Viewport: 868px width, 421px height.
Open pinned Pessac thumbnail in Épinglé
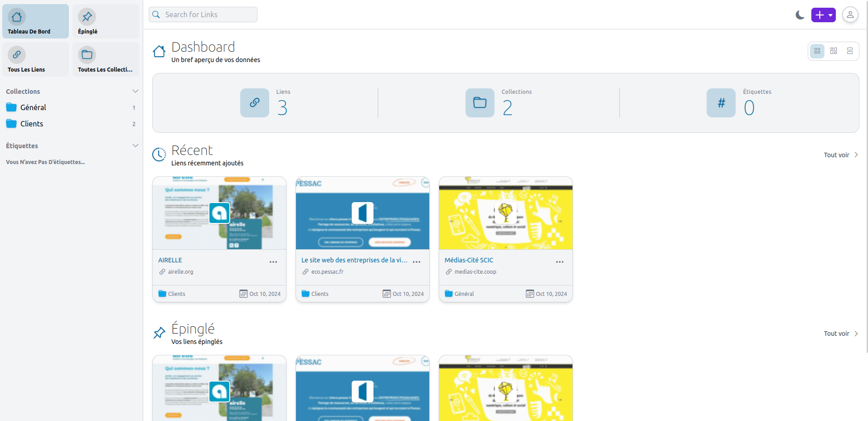[x=363, y=388]
